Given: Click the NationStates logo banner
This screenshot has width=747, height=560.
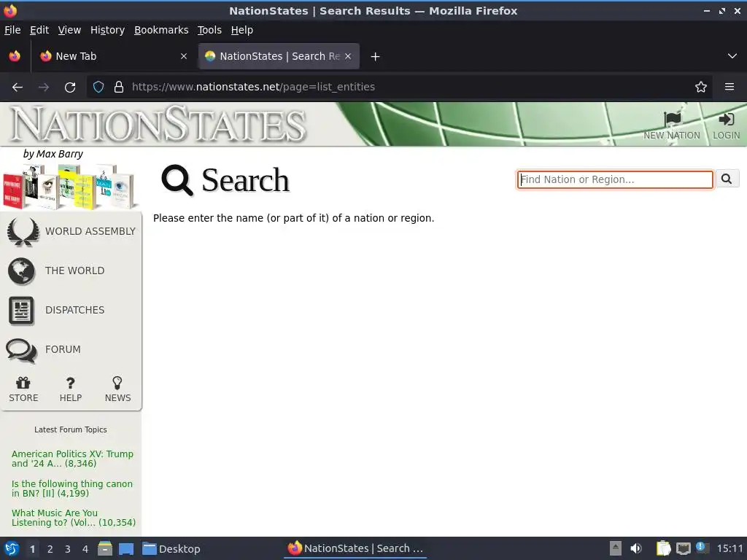Looking at the screenshot, I should 158,124.
